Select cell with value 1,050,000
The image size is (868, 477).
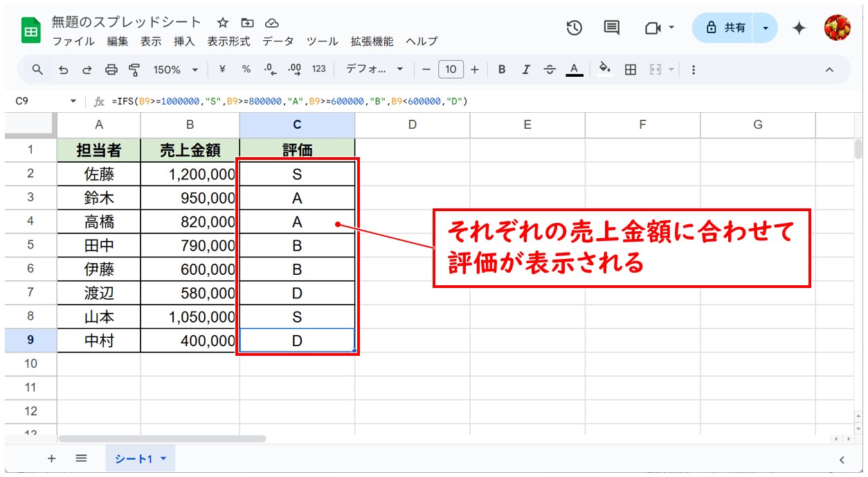pos(190,317)
